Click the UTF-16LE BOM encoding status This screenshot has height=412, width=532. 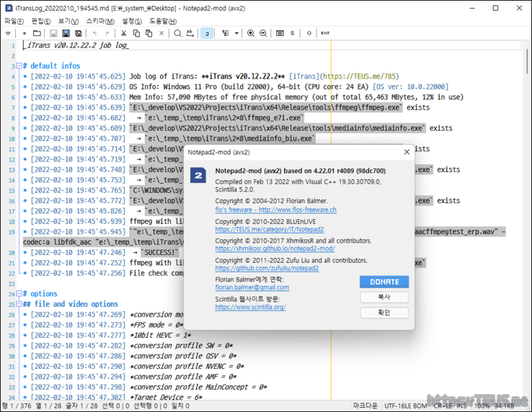point(405,406)
